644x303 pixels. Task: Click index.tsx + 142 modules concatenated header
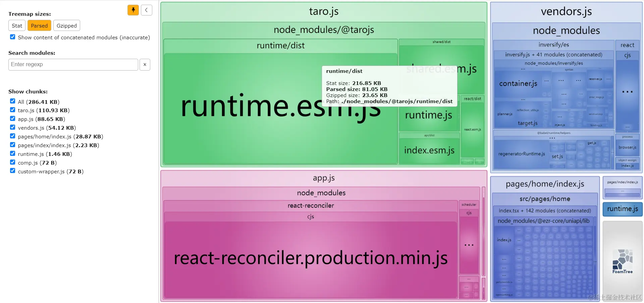click(x=545, y=211)
